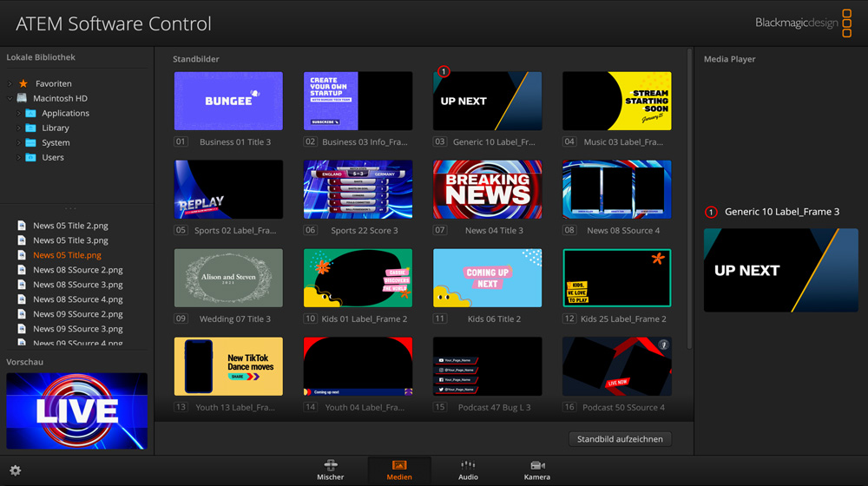This screenshot has height=486, width=868.
Task: Click the stills grid vertical scrollbar
Action: tap(689, 200)
